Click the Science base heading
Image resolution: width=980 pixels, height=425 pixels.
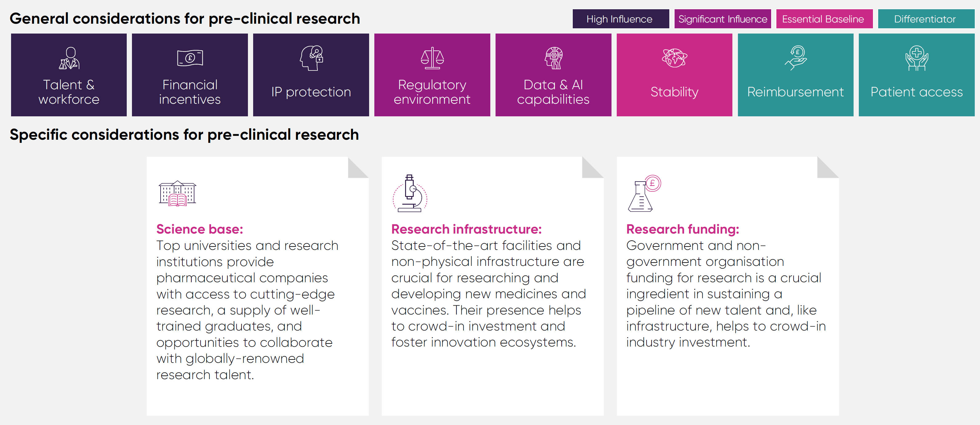[200, 229]
